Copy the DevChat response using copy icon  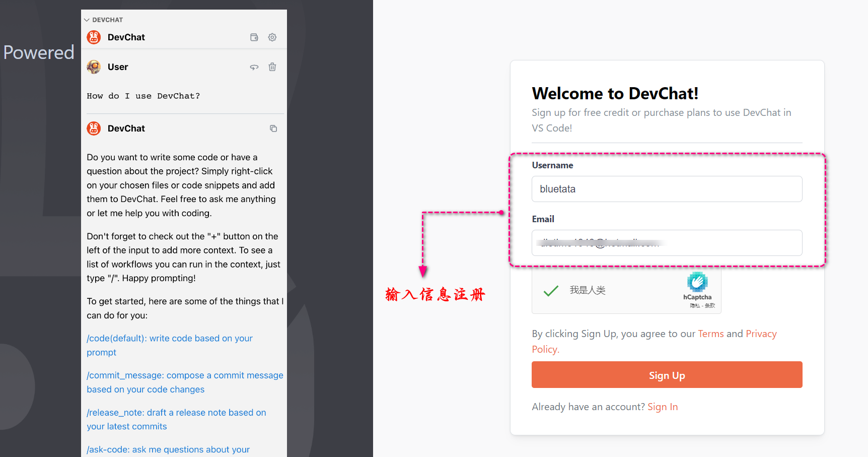[273, 128]
